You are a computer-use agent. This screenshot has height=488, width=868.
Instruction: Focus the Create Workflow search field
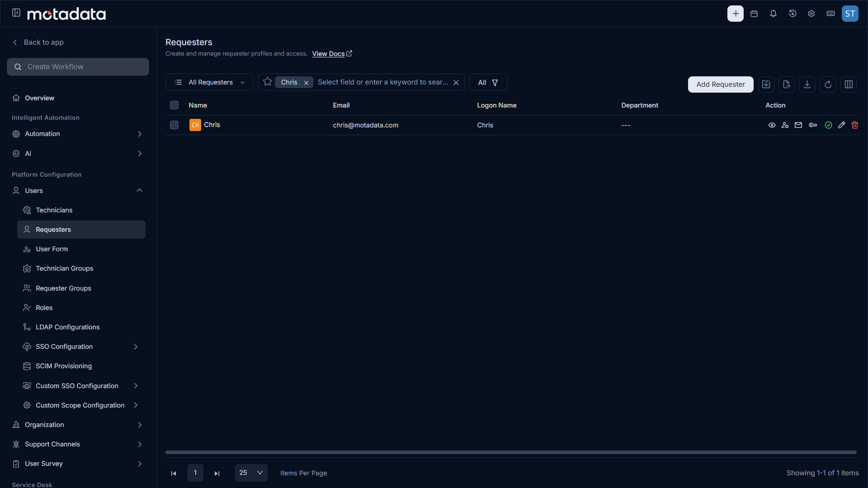tap(78, 67)
